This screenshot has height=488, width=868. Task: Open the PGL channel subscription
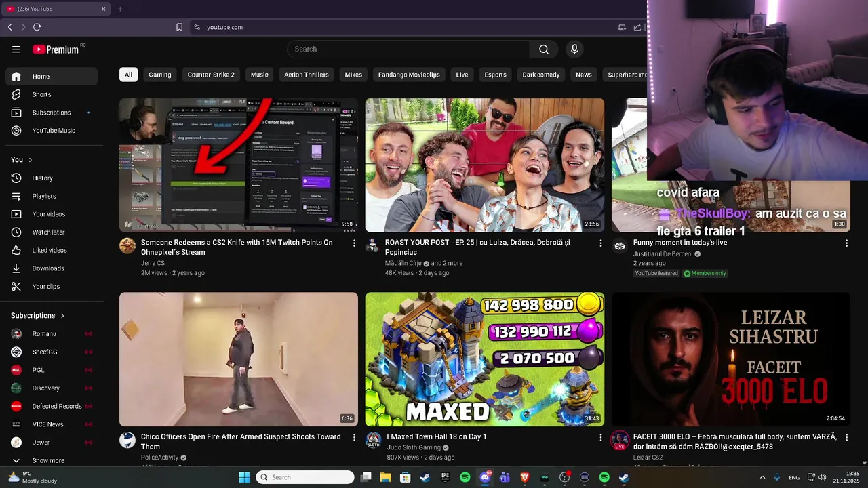click(52, 370)
